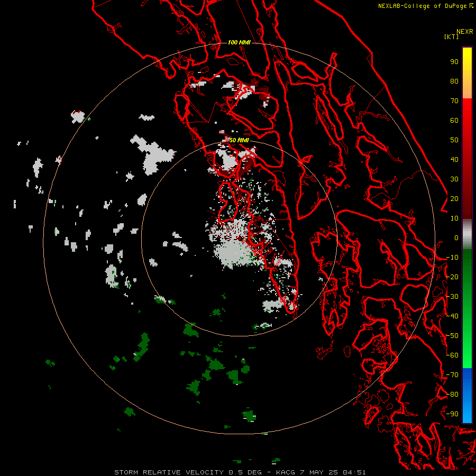Click the -40 value on velocity scale

click(x=452, y=316)
